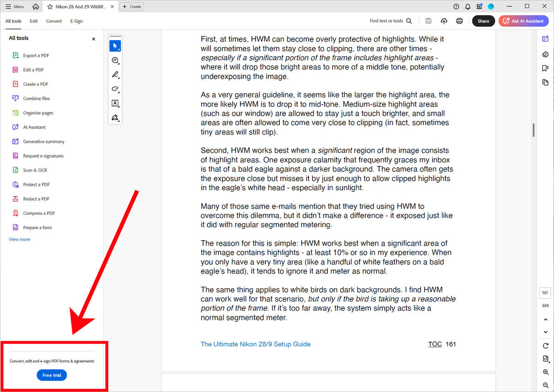Screen dimensions: 554x392
Task: Click the View more link
Action: (x=19, y=239)
